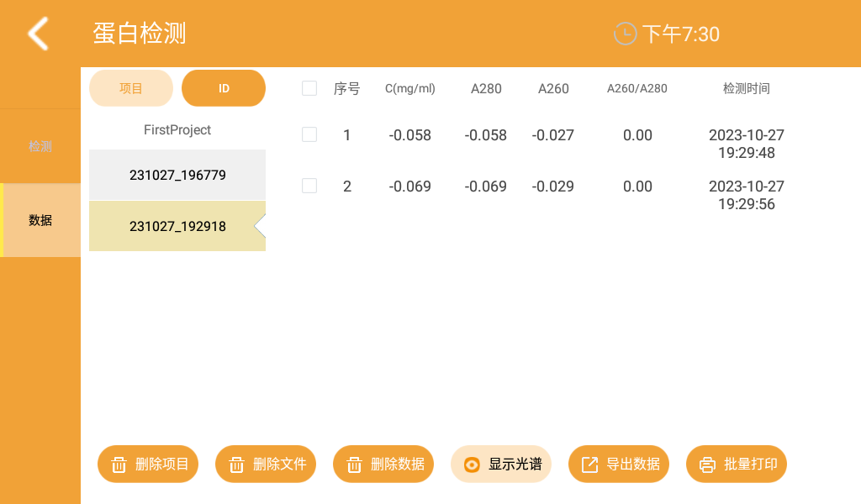Check the checkbox for row 1
Image resolution: width=861 pixels, height=504 pixels.
[x=309, y=134]
